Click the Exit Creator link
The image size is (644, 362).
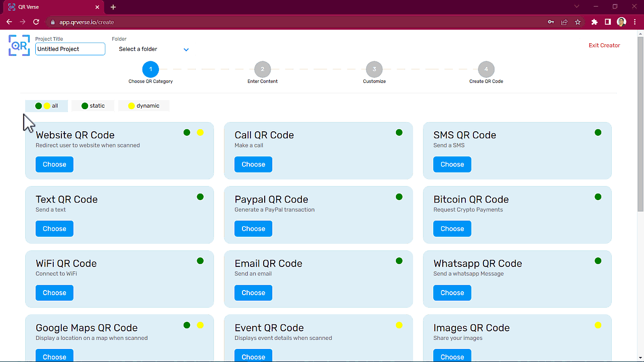point(604,45)
